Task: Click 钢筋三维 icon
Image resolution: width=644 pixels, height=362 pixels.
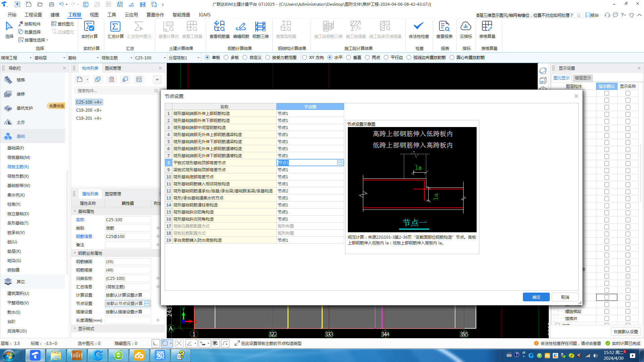Action: point(260,26)
